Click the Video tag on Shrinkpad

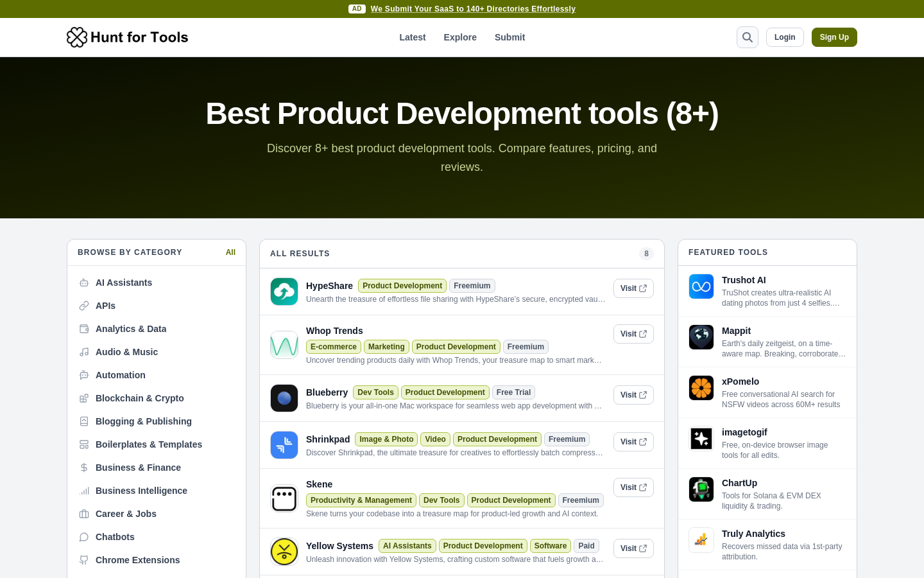pos(435,439)
